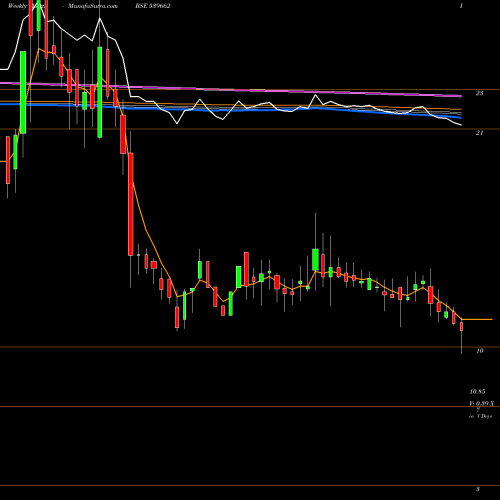
Task: Click the "Days" period text
Action: tap(486, 416)
